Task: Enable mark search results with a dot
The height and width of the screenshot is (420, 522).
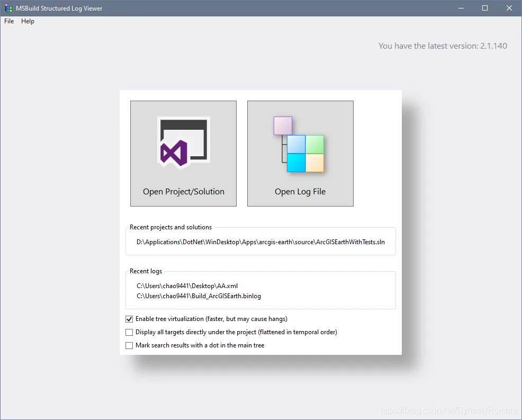Action: 129,345
